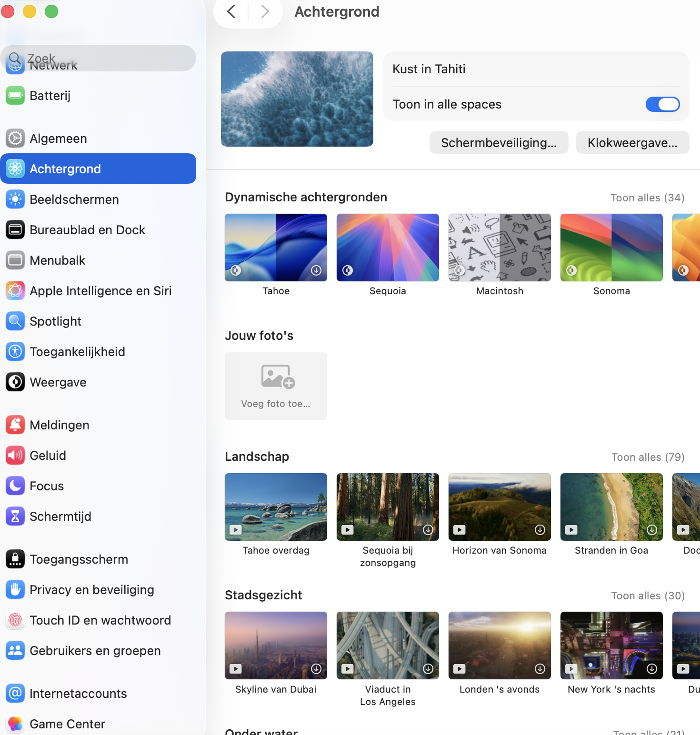Open the Batterij settings icon

click(x=15, y=95)
